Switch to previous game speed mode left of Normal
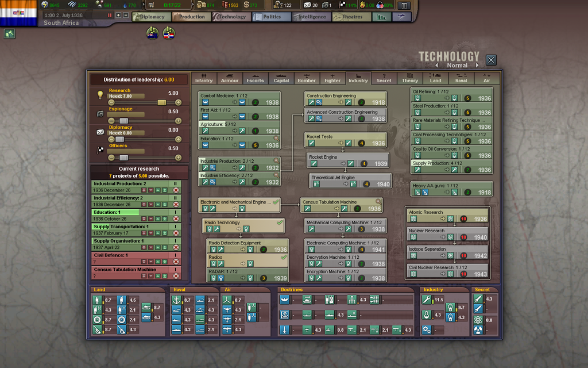588x368 pixels. [436, 66]
